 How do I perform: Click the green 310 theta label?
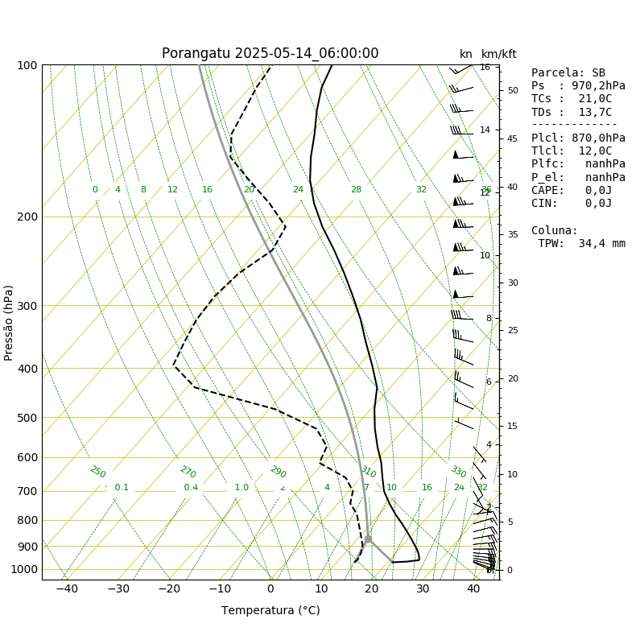(x=369, y=472)
